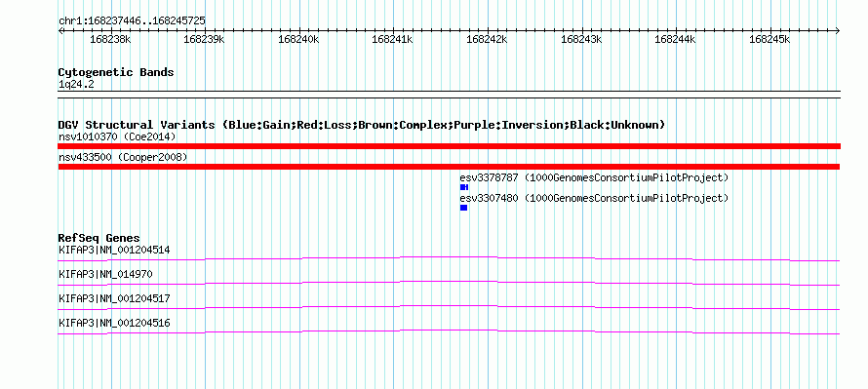Click the 168239k ruler tick label

coord(204,40)
